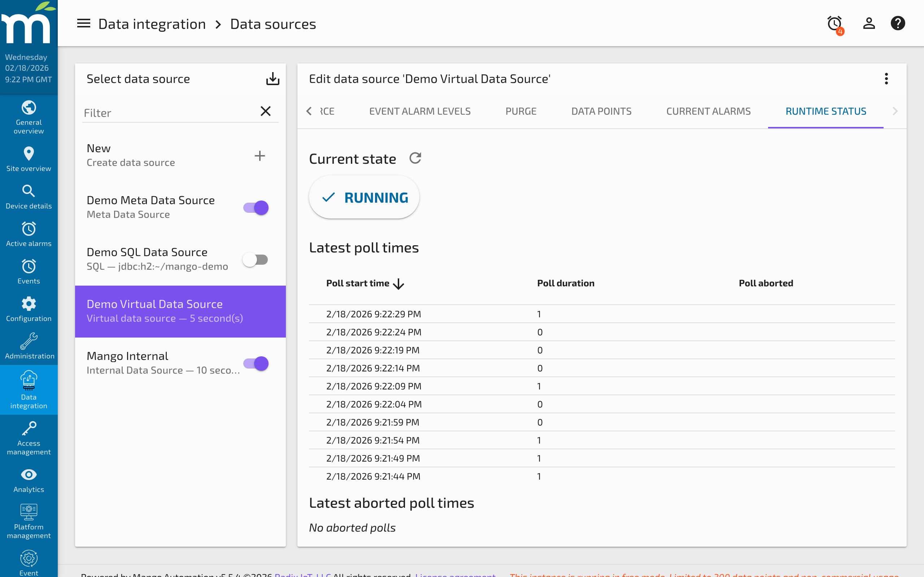Clear the data source filter field
924x577 pixels.
click(265, 111)
